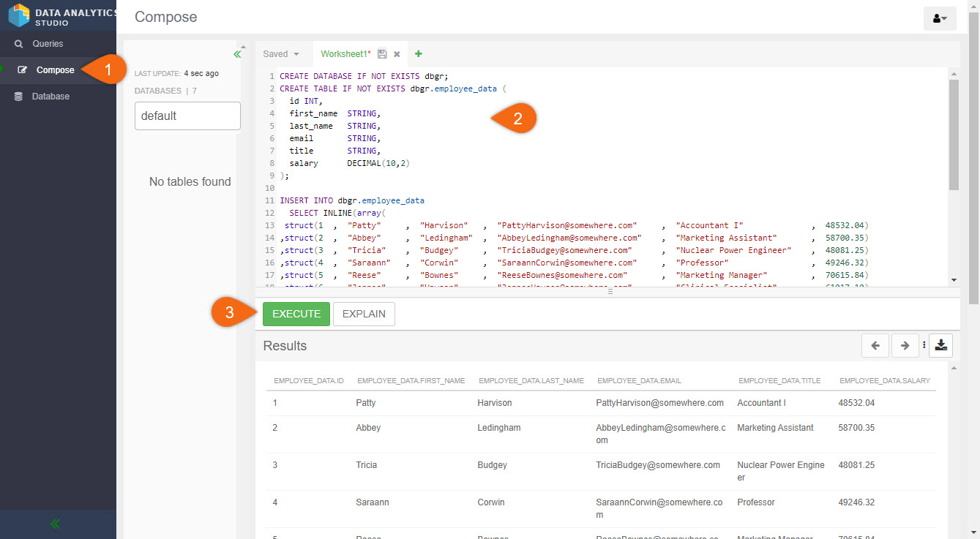Open the Queries page in the sidebar

point(48,44)
